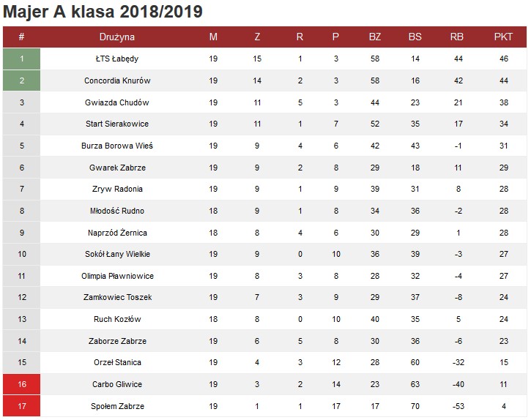Sort by the PKT column header

point(503,37)
